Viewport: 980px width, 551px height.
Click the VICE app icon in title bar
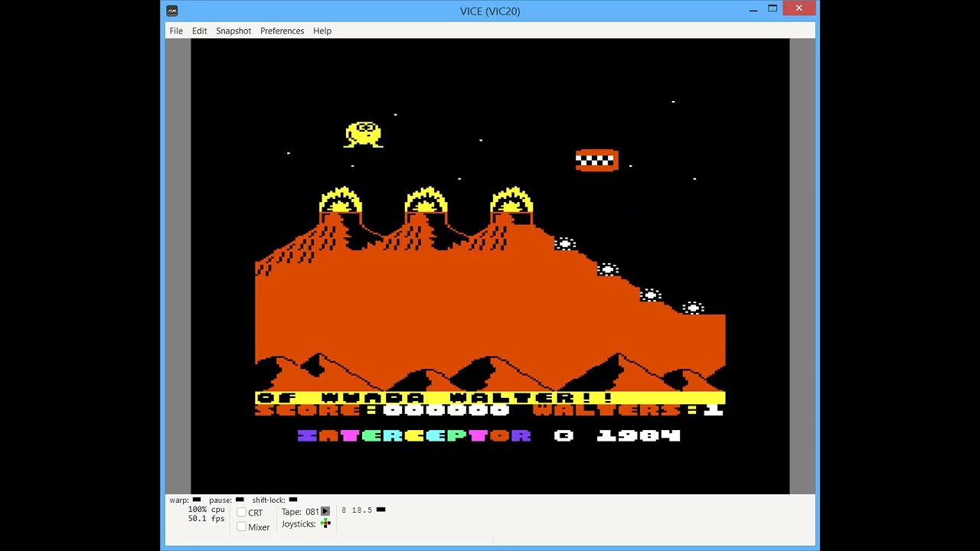(171, 11)
